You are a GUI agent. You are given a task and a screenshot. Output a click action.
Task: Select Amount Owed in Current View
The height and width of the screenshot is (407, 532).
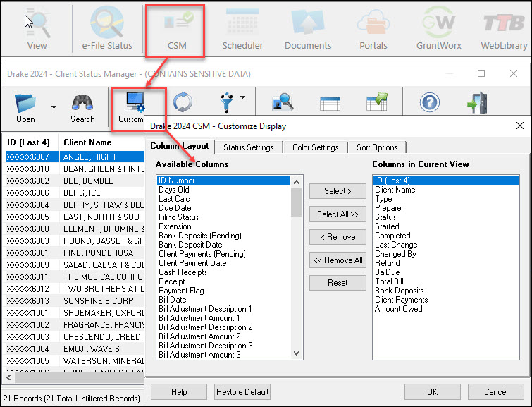tap(446, 309)
